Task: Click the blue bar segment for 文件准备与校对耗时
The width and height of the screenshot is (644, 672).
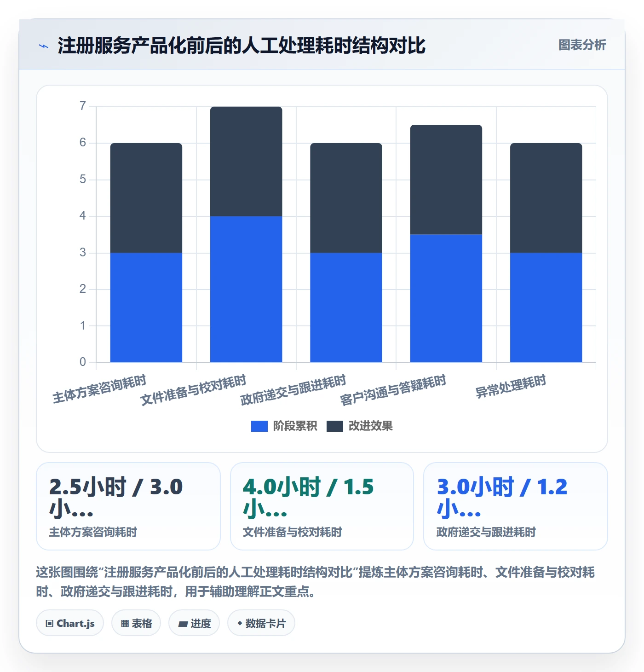Action: click(246, 289)
